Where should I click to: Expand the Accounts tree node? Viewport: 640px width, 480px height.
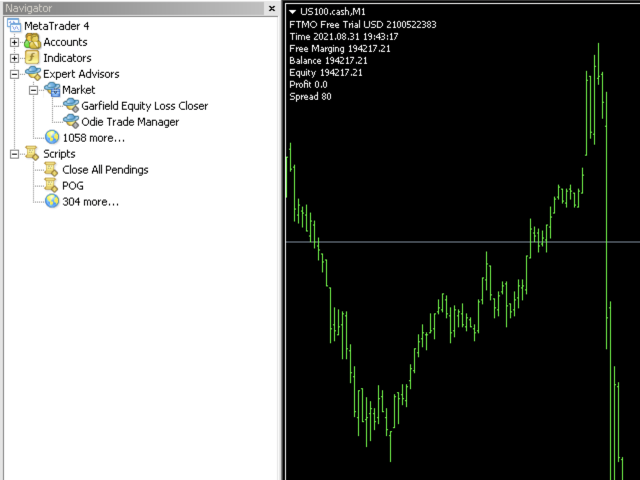coord(14,42)
